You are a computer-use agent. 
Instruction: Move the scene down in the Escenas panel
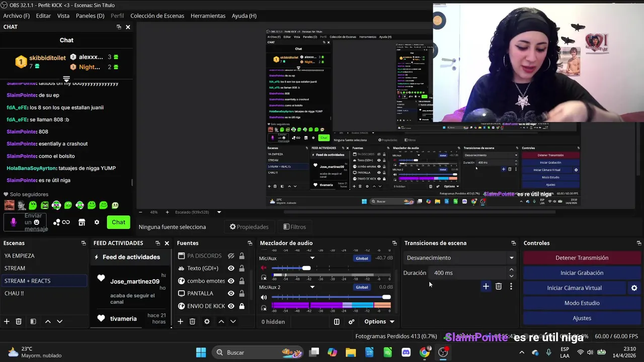[x=59, y=321]
